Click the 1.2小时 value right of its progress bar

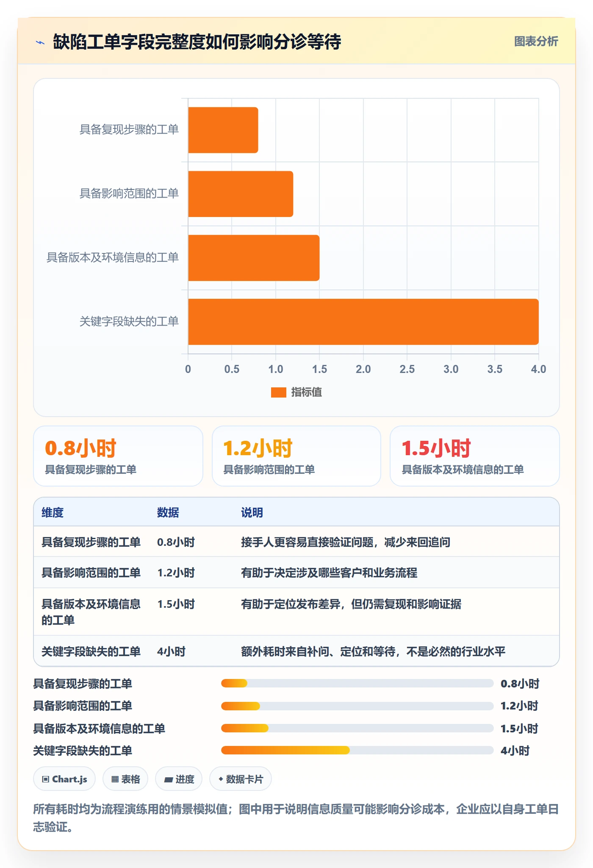point(519,706)
